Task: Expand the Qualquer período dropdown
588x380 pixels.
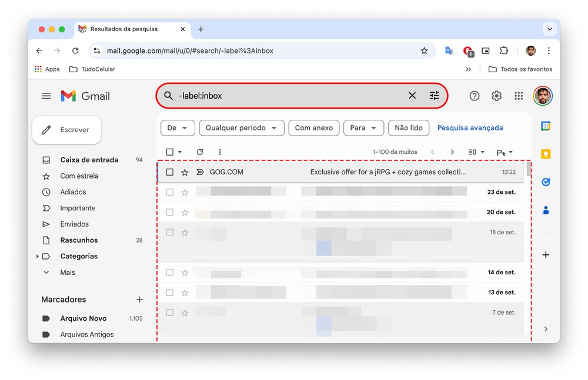Action: 242,128
